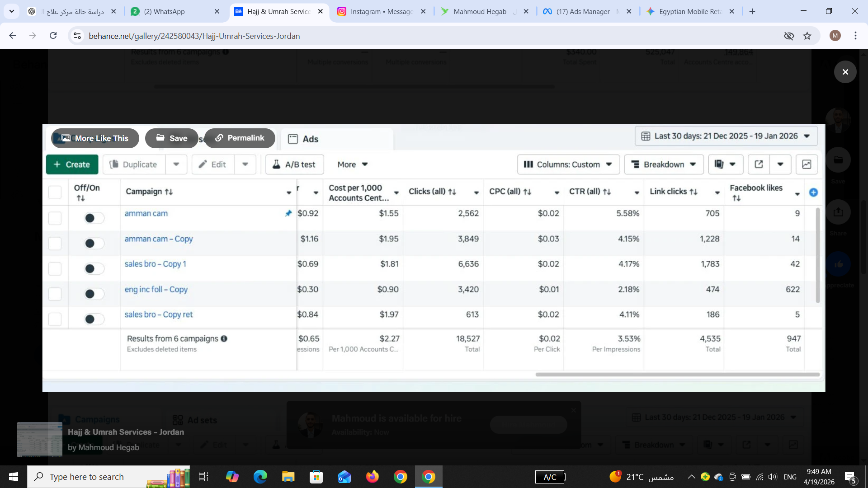Open Firefox from the taskbar
The image size is (868, 488).
[372, 477]
